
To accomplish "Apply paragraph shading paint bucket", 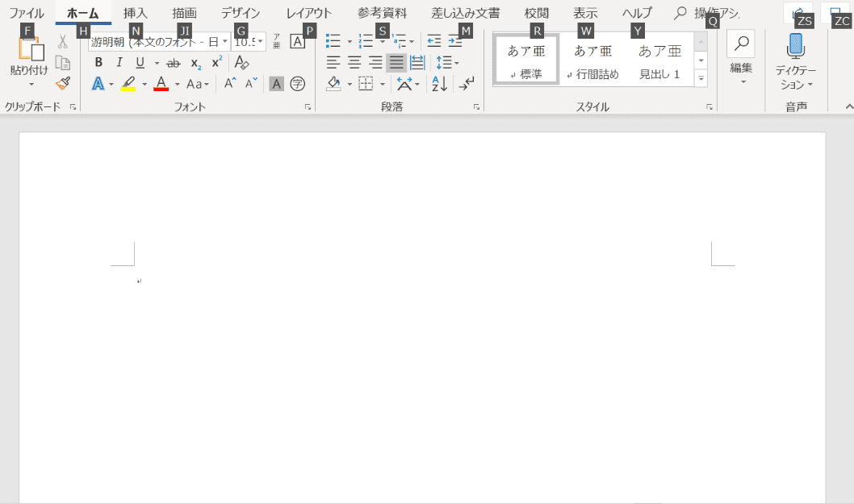I will 333,84.
